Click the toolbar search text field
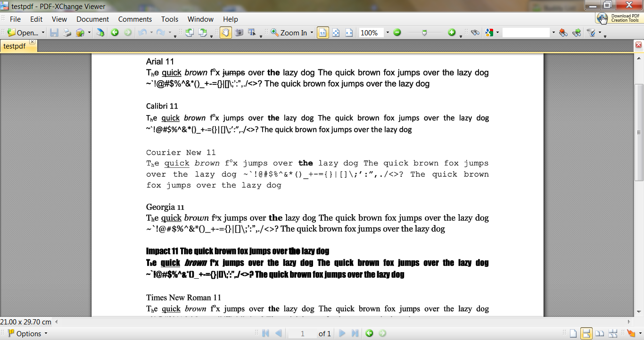The width and height of the screenshot is (644, 340). pos(526,33)
